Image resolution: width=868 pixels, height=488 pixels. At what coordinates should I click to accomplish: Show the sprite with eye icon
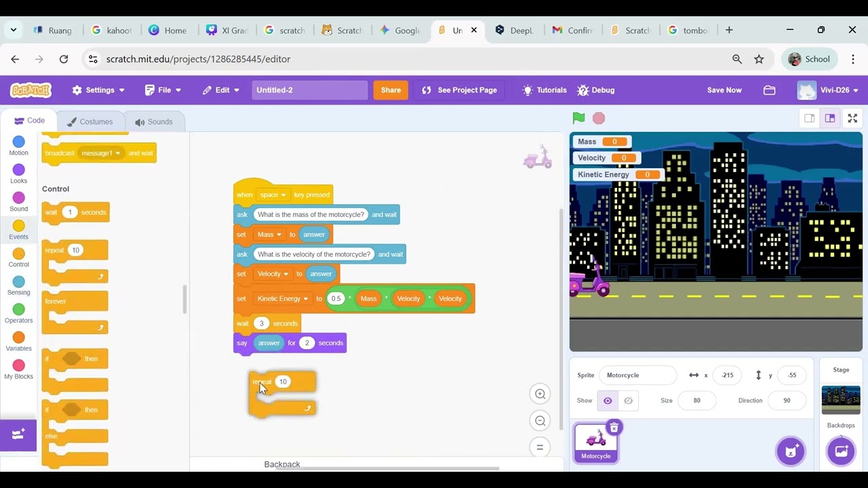(x=608, y=401)
